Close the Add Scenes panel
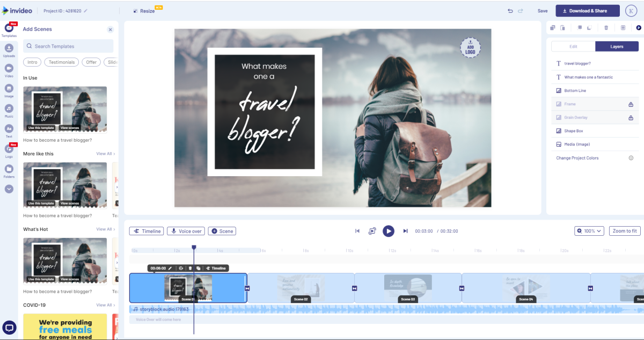 point(111,30)
